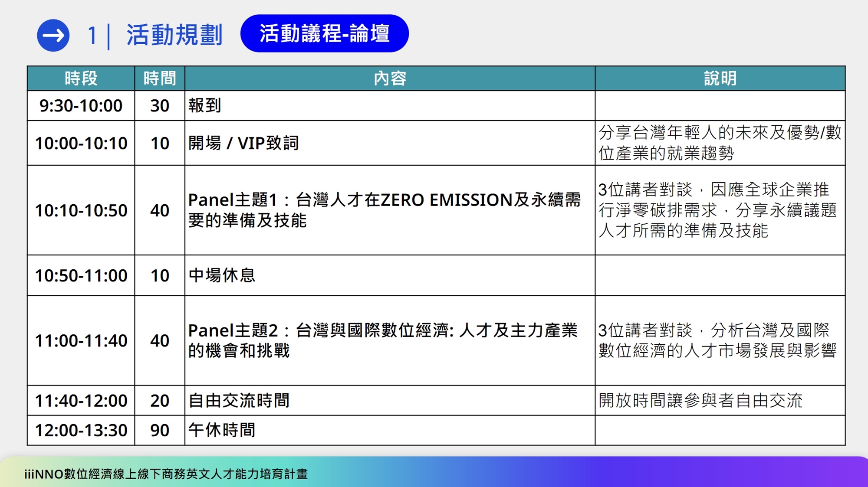Click the 11:00-11:40 time slot cell
Viewport: 868px width, 487px height.
click(81, 340)
